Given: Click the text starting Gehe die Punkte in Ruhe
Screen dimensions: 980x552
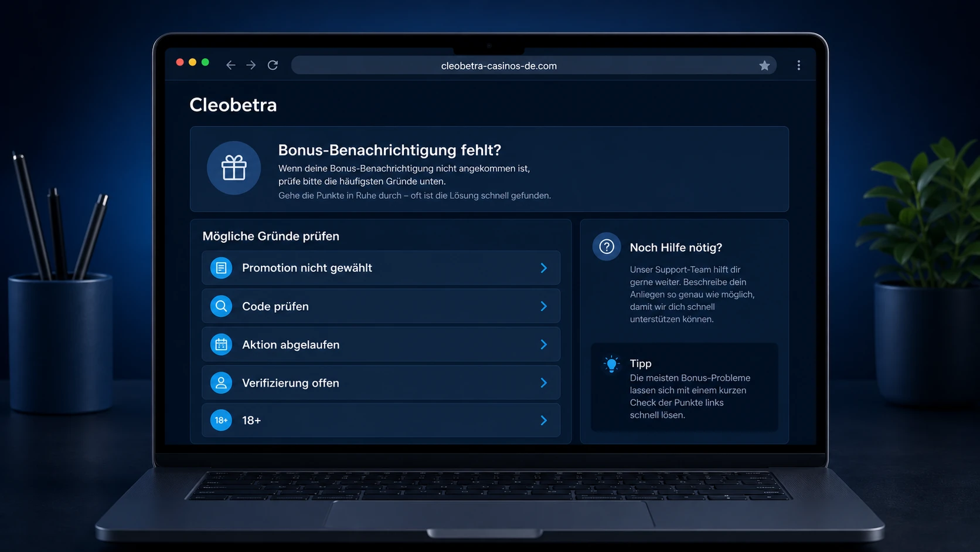Looking at the screenshot, I should coord(414,195).
